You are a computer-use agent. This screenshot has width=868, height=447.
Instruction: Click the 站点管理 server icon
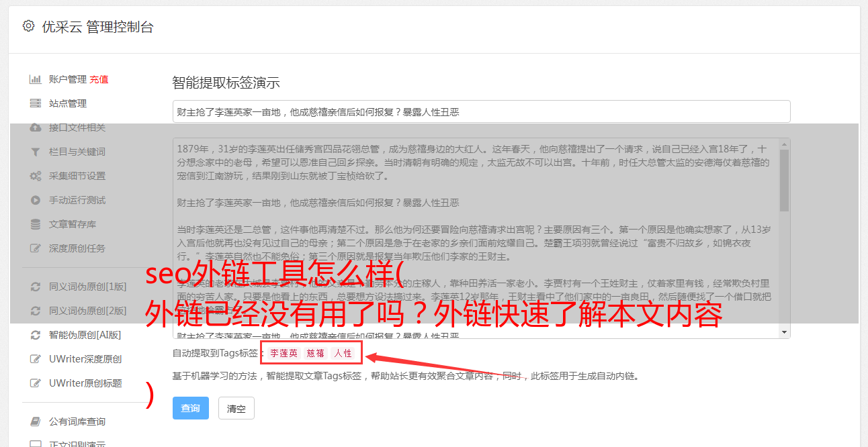(36, 103)
